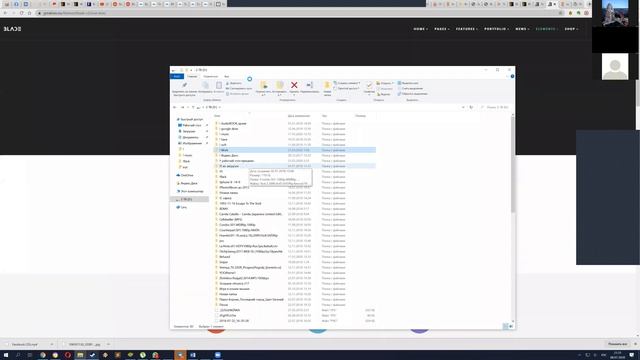The height and width of the screenshot is (360, 640).
Task: Sort by Дата изменения column header
Action: click(x=299, y=116)
